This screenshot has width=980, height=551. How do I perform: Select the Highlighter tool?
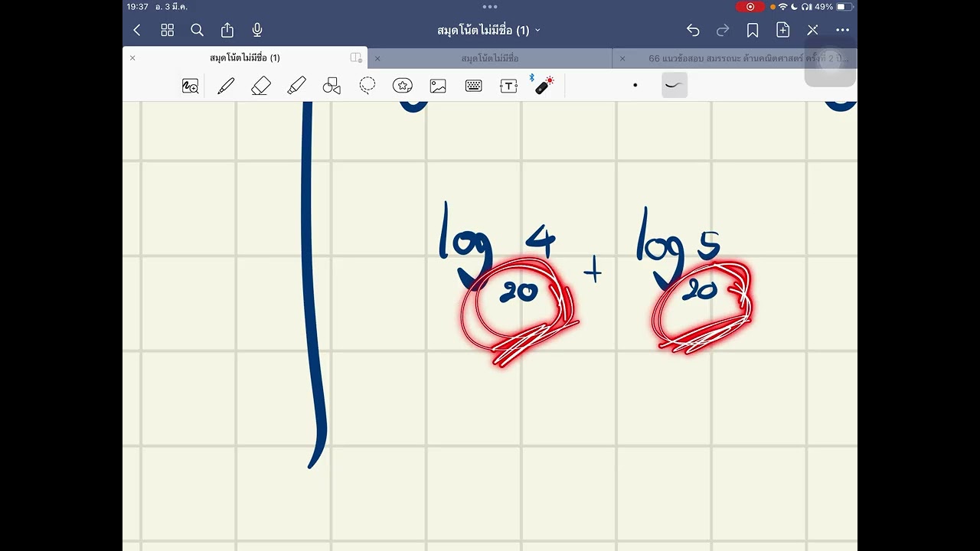(296, 86)
